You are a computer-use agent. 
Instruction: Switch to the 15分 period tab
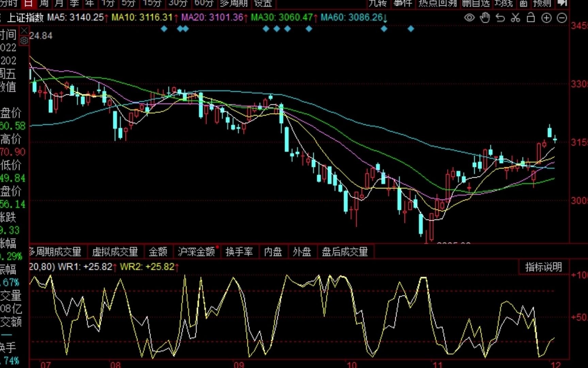pos(152,3)
